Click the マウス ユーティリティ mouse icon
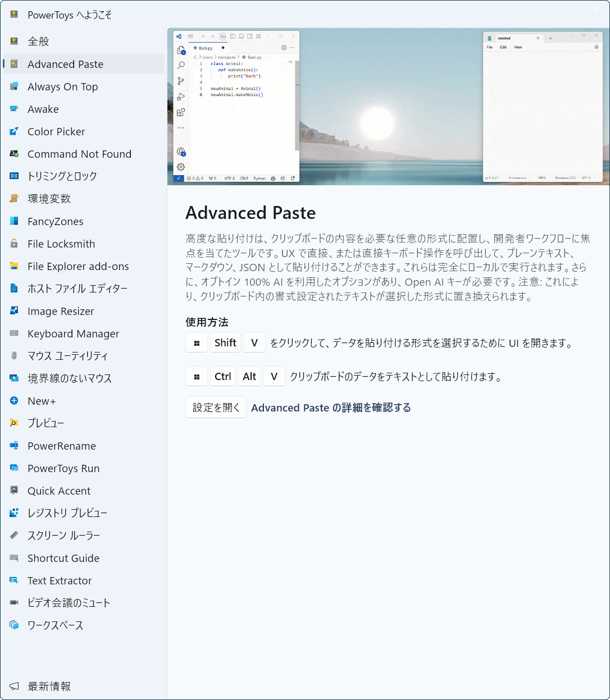 tap(14, 355)
